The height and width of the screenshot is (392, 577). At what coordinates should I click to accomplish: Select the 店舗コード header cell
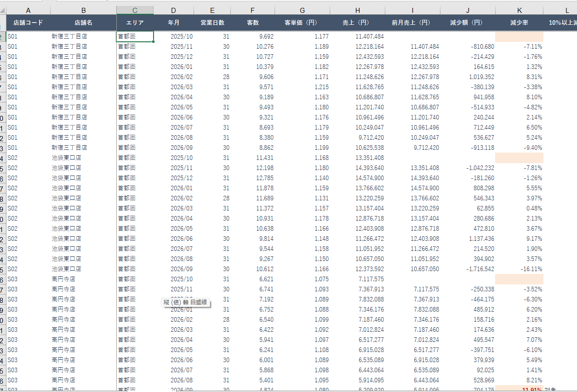pos(29,23)
